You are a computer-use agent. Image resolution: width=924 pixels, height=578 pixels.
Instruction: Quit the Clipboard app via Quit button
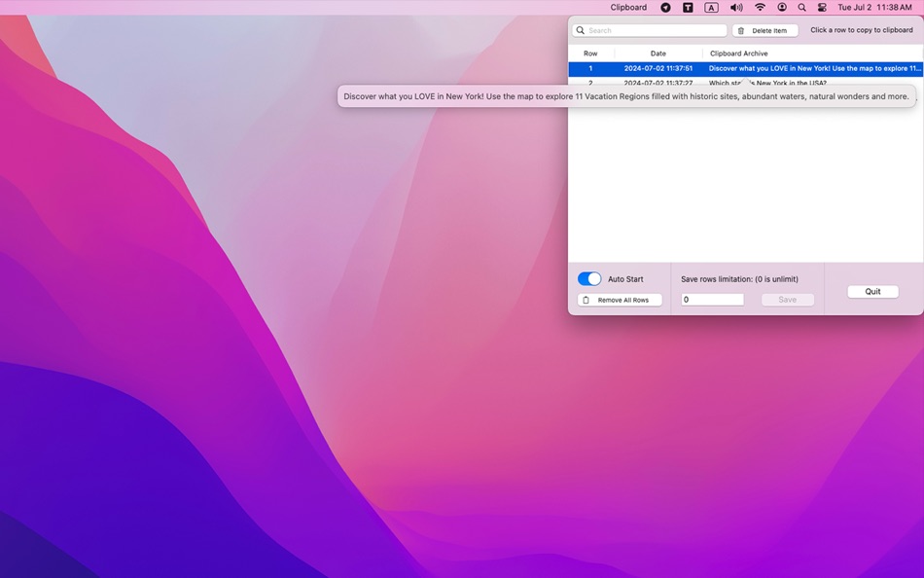click(871, 291)
